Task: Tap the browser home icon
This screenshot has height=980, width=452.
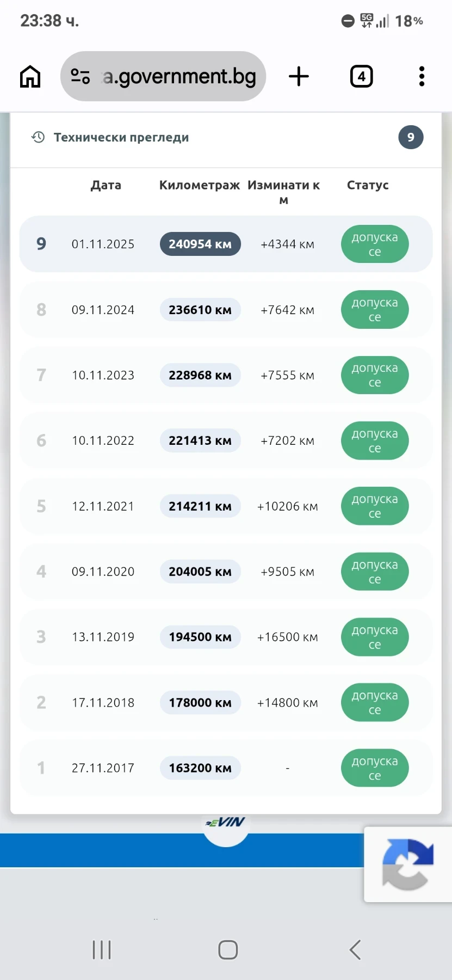Action: 30,76
